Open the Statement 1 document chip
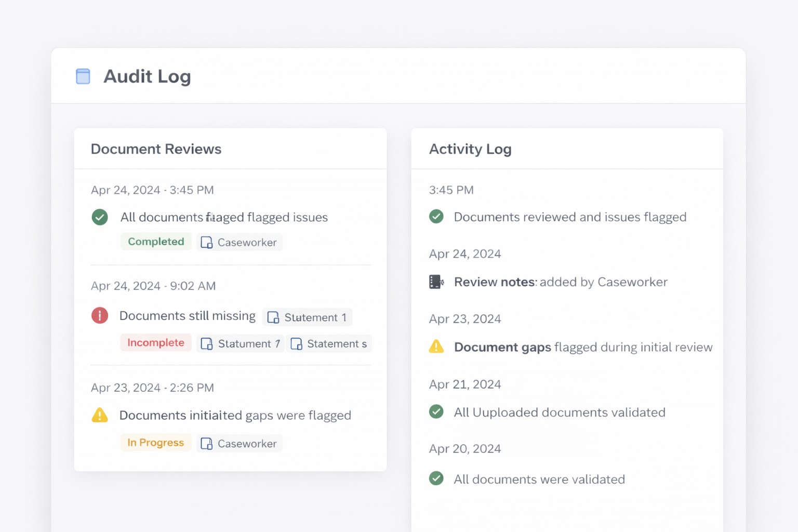798x532 pixels. 308,317
